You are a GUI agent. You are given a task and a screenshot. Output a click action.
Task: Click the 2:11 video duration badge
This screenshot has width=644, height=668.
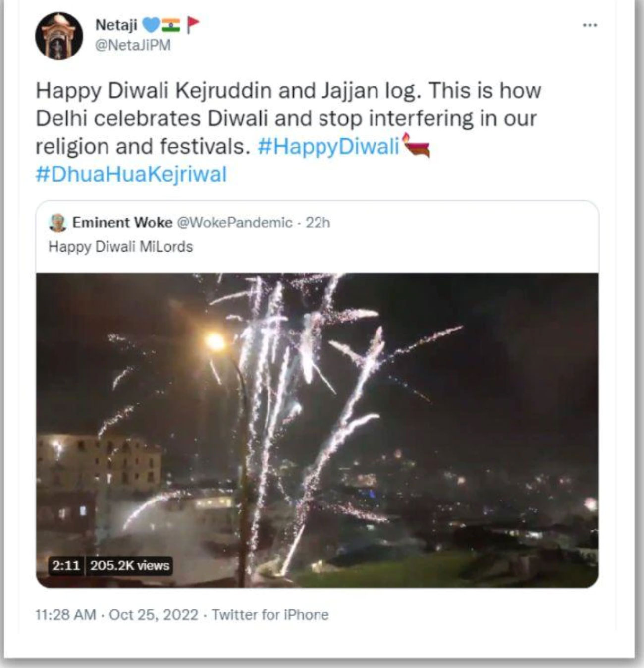(66, 566)
